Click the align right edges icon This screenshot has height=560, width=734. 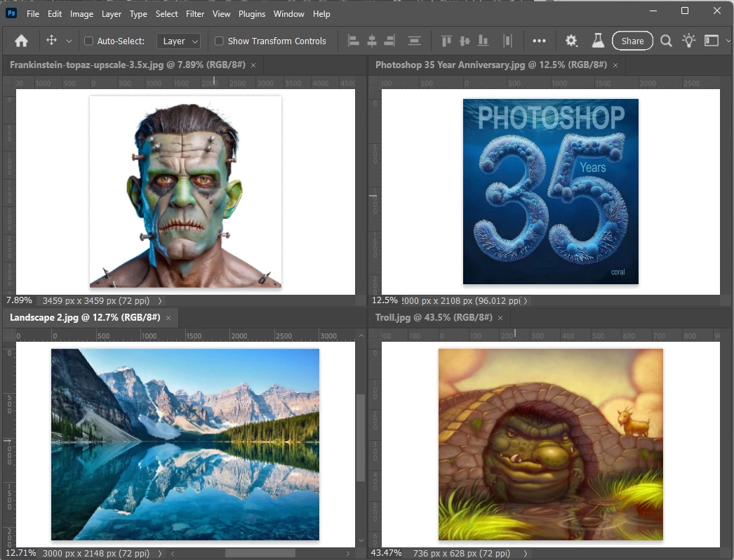click(x=389, y=41)
